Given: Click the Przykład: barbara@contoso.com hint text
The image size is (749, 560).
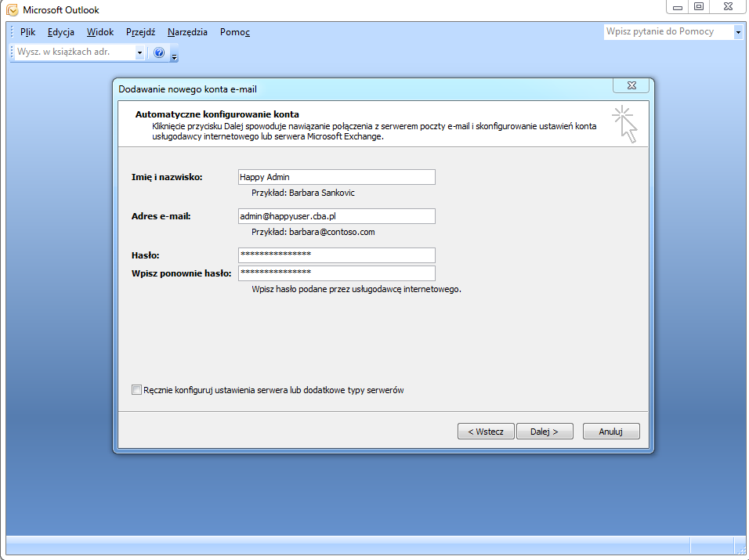Looking at the screenshot, I should pos(313,232).
